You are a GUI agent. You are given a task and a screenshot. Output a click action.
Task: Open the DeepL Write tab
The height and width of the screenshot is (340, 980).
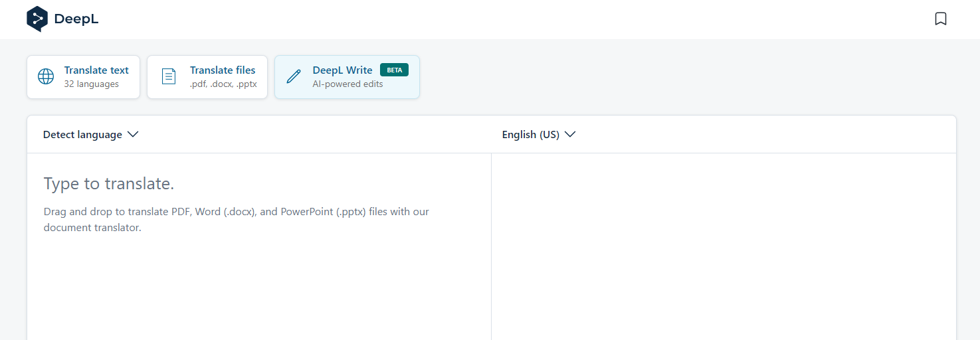[347, 77]
